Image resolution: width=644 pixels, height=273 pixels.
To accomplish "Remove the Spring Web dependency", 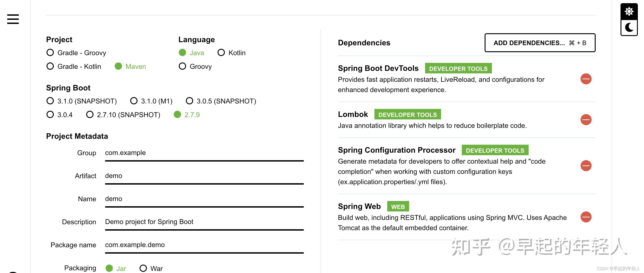I will click(x=586, y=217).
